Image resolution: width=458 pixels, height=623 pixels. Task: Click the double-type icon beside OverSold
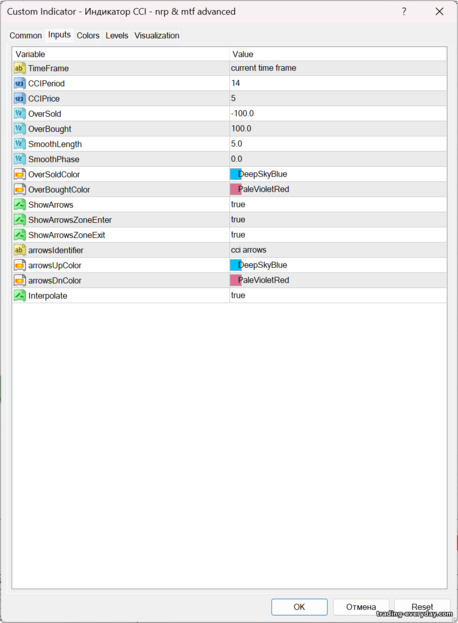point(19,114)
